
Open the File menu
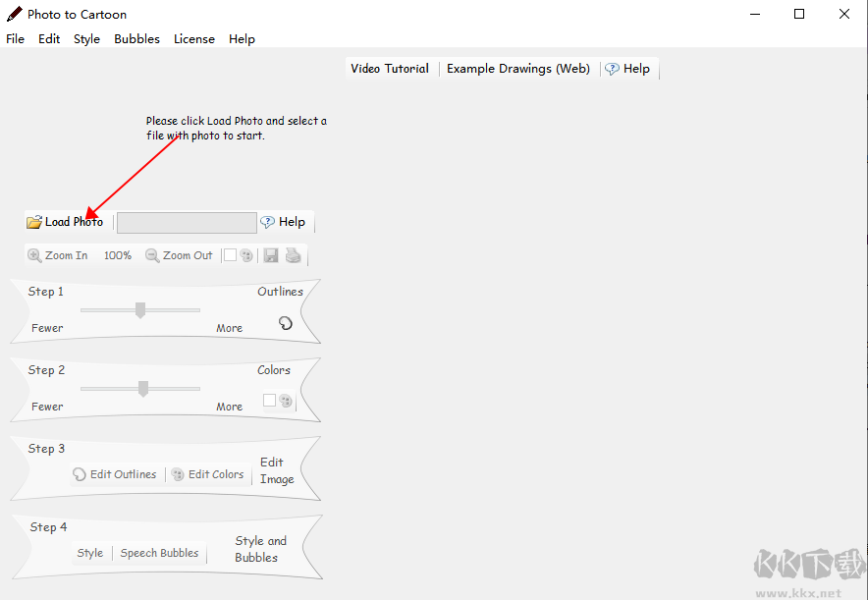(15, 38)
